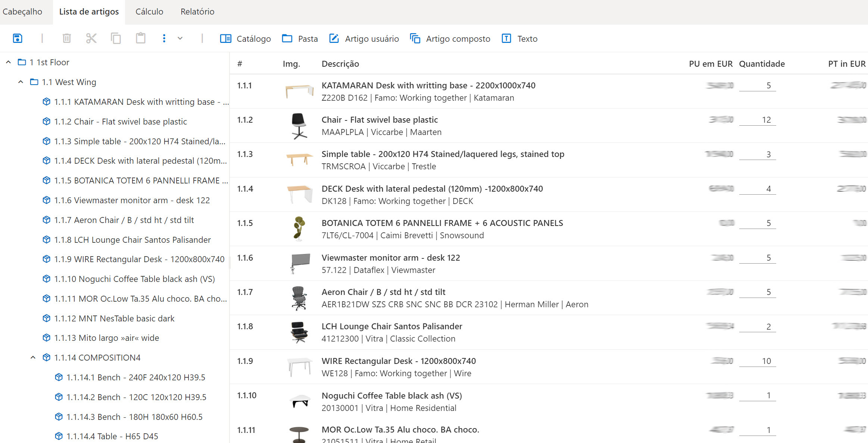Screen dimensions: 868x443
Task: Create an Artigo usuário
Action: [x=364, y=39]
